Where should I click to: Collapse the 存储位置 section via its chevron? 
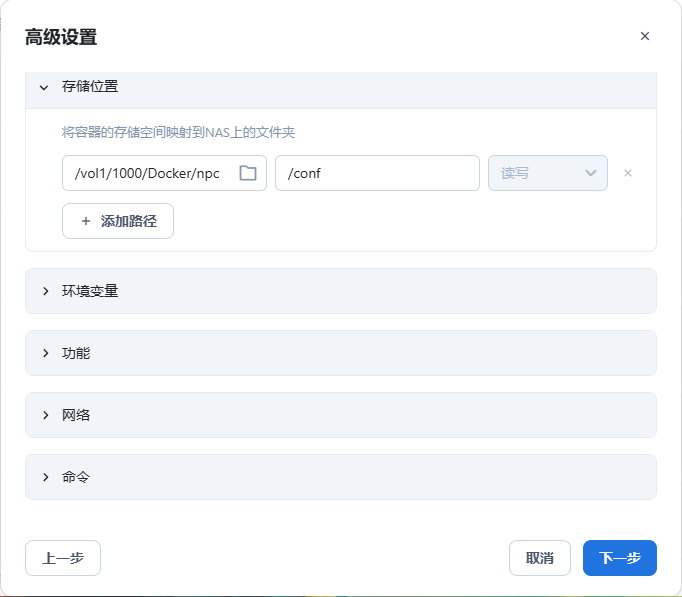(x=44, y=87)
